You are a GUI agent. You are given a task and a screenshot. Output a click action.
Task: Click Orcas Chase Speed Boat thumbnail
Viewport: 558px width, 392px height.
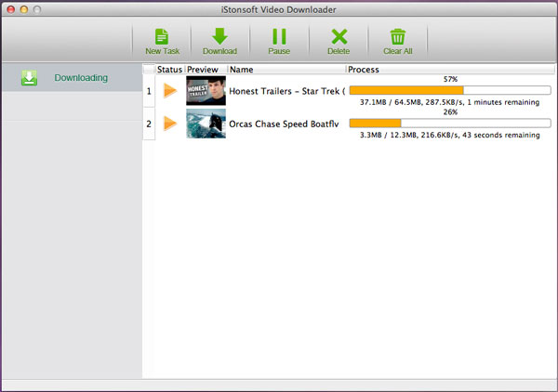pos(206,124)
